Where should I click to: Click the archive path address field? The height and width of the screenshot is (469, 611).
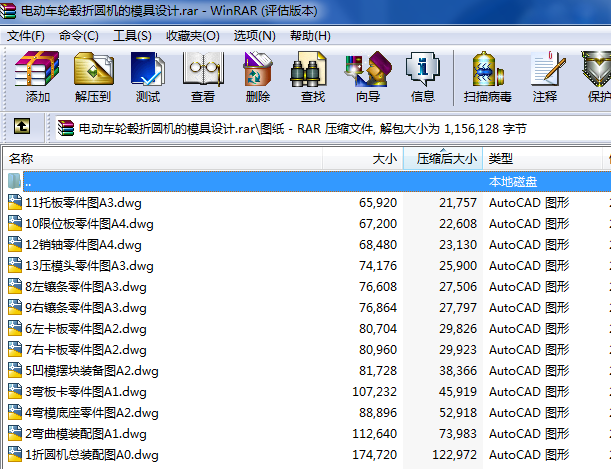tap(333, 128)
